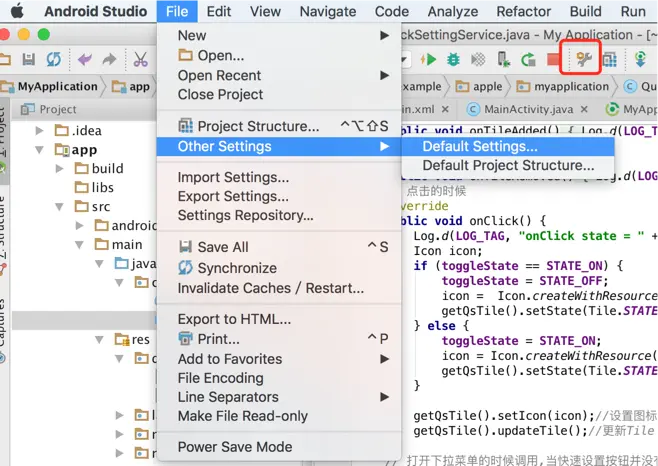Click the Cut scissors toolbar icon
658x466 pixels.
141,59
